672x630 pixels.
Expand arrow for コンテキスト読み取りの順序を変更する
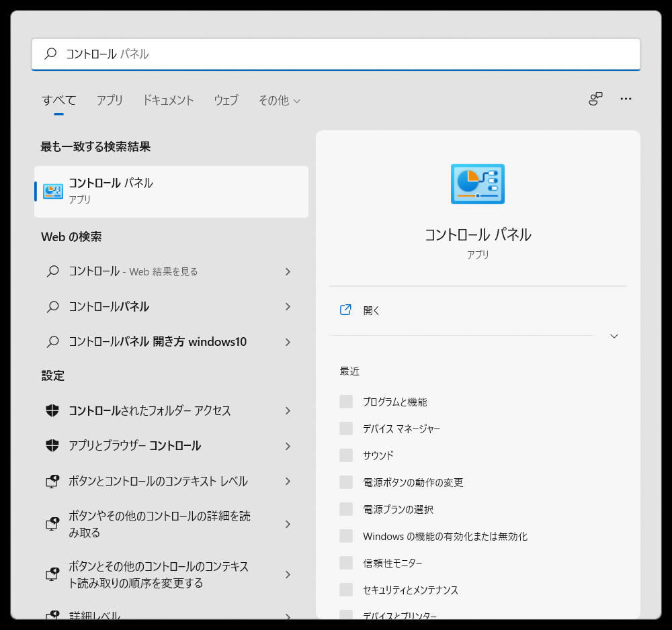point(288,574)
